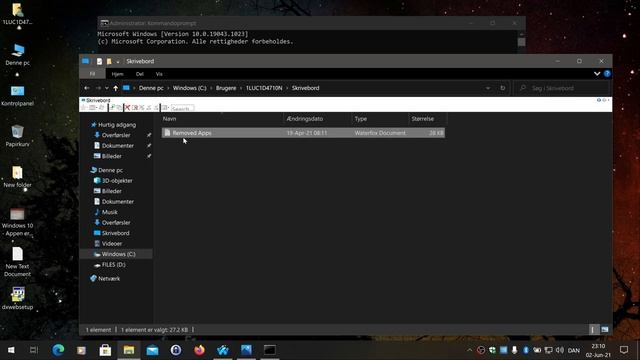Open the Fil ribbon tab
This screenshot has height=360, width=640.
tap(92, 74)
